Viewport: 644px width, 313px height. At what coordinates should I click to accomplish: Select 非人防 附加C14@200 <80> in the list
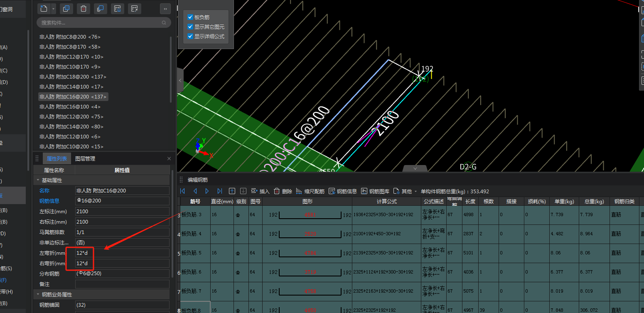71,126
